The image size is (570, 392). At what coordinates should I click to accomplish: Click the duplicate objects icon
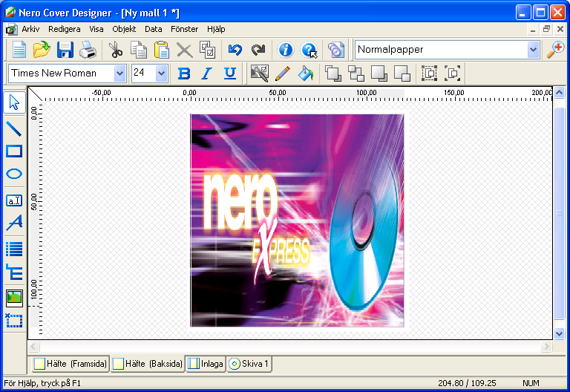(x=208, y=50)
